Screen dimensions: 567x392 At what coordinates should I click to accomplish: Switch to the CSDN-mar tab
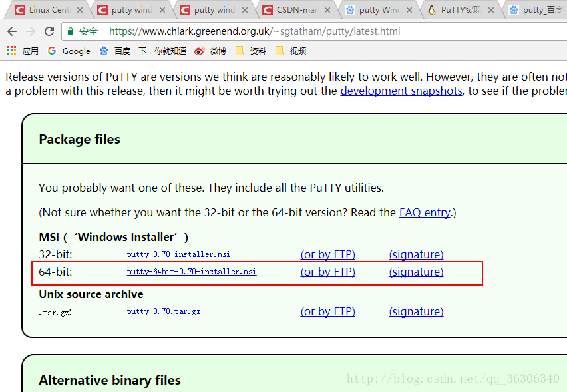click(295, 10)
